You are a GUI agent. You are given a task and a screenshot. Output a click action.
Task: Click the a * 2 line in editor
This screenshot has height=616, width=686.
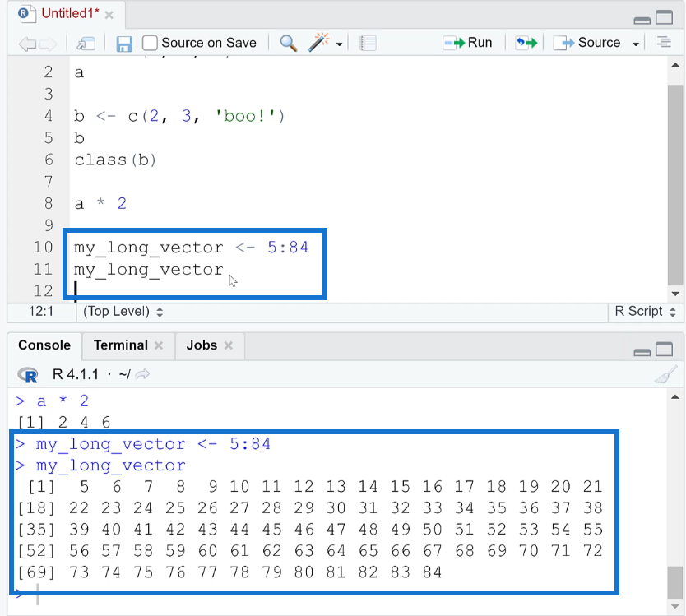coord(100,204)
